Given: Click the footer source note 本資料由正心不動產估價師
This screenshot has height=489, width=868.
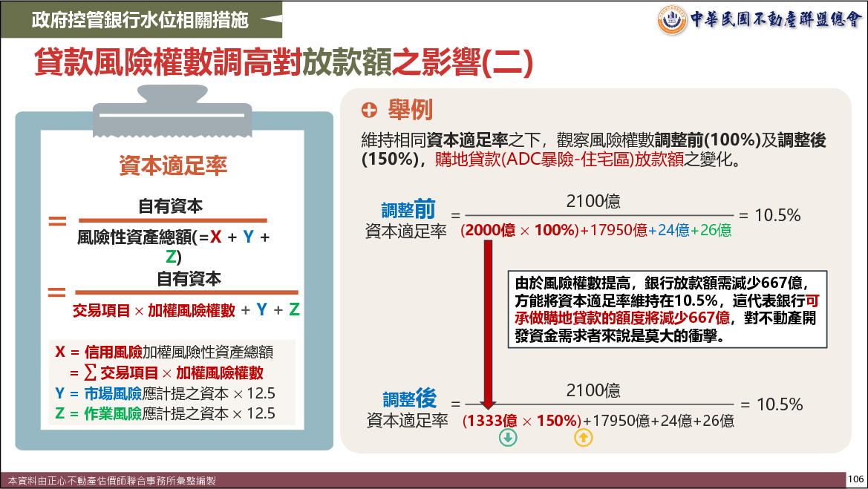Looking at the screenshot, I should point(110,481).
